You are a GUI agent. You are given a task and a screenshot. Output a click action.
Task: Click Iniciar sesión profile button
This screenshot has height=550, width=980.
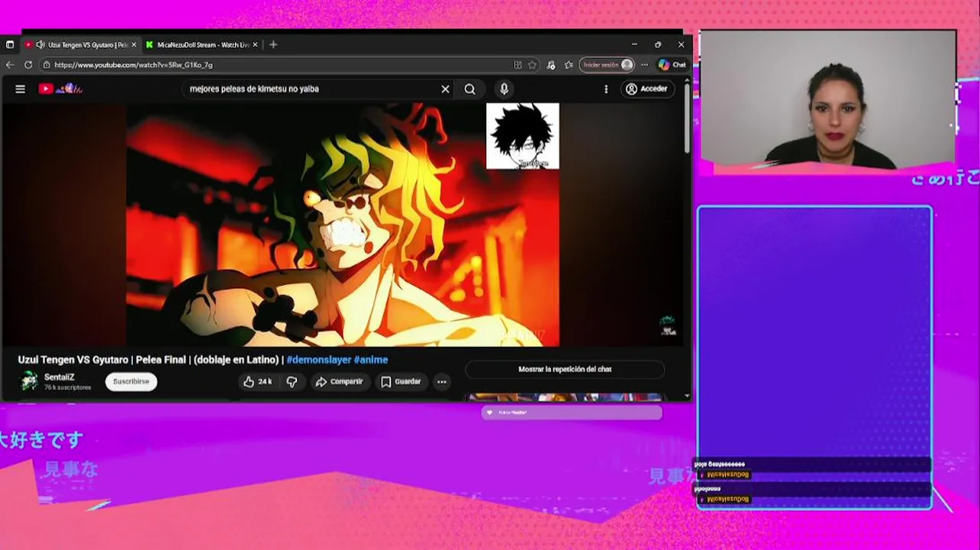(607, 65)
